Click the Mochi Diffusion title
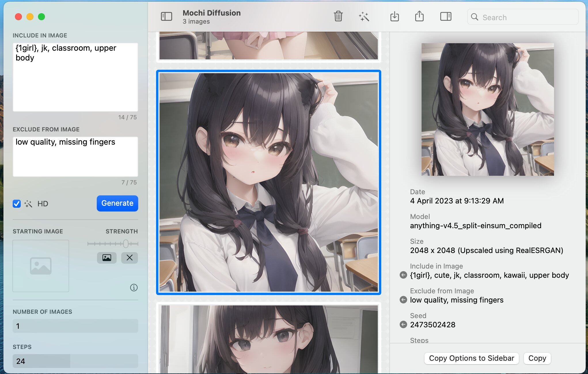 pos(212,13)
